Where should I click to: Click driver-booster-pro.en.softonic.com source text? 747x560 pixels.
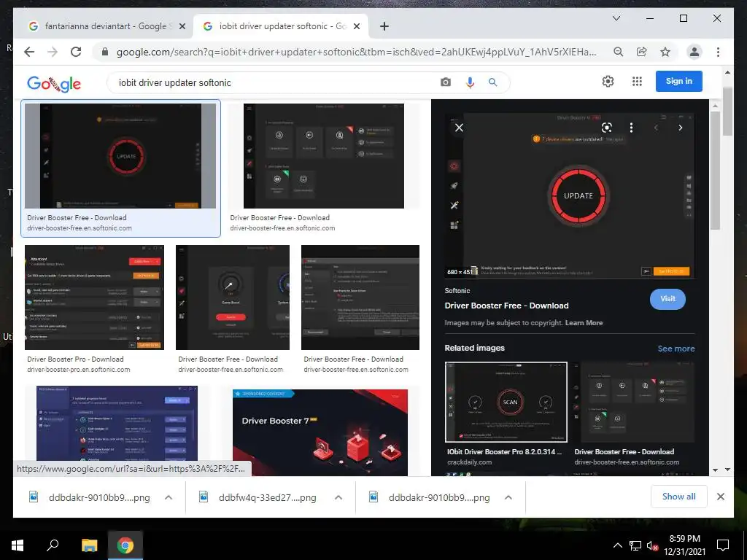[79, 370]
